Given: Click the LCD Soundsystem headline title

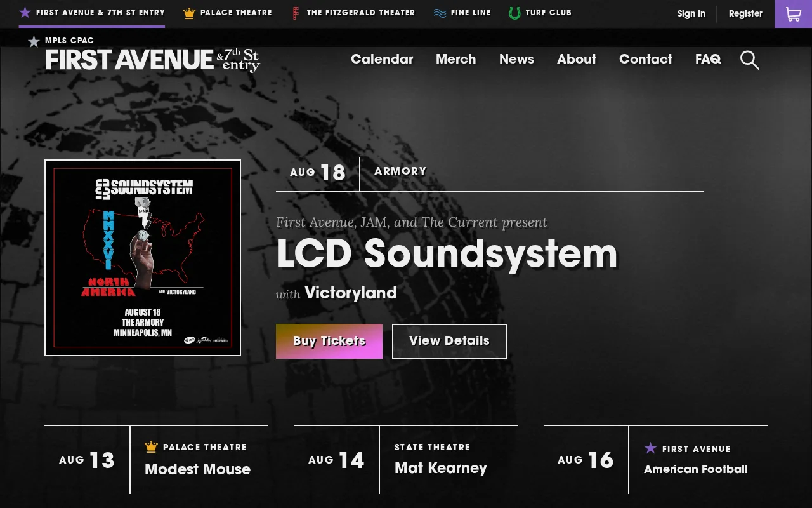Looking at the screenshot, I should 447,253.
